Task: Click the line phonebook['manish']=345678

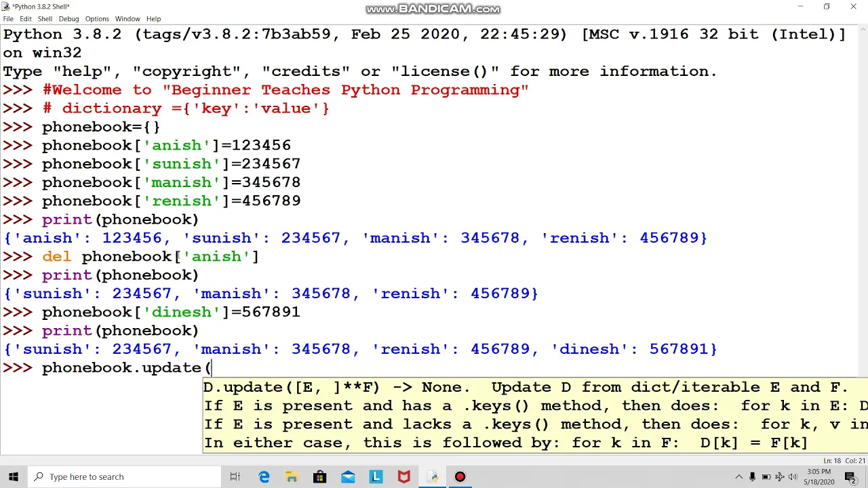Action: pyautogui.click(x=171, y=182)
